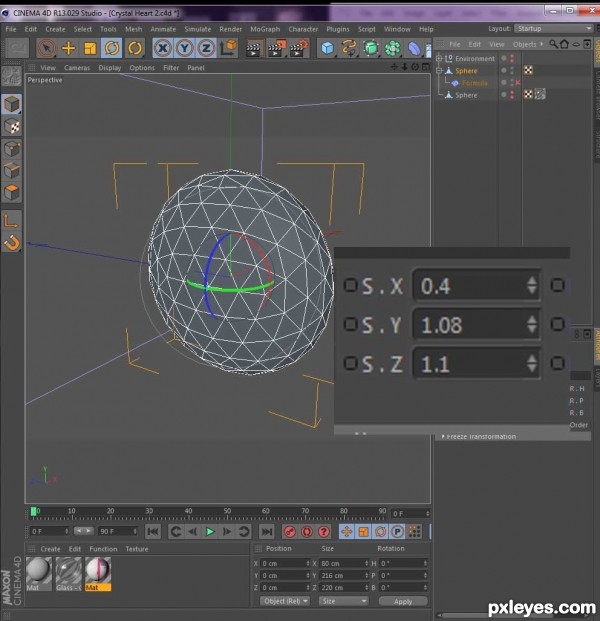The width and height of the screenshot is (600, 621).
Task: Switch to Edges mode
Action: [12, 171]
